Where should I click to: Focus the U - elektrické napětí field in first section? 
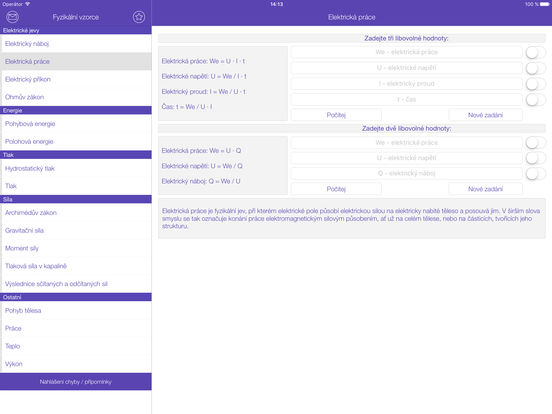pos(407,68)
